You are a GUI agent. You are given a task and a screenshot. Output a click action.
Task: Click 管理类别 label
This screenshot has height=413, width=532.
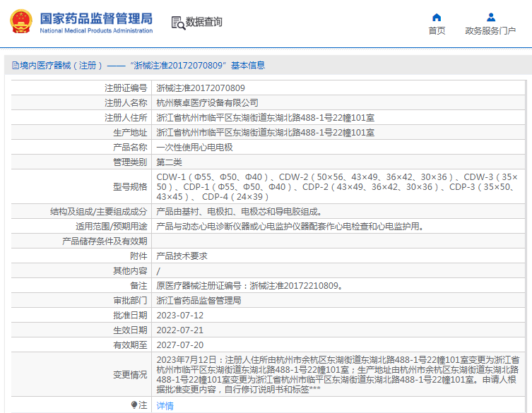pyautogui.click(x=130, y=162)
